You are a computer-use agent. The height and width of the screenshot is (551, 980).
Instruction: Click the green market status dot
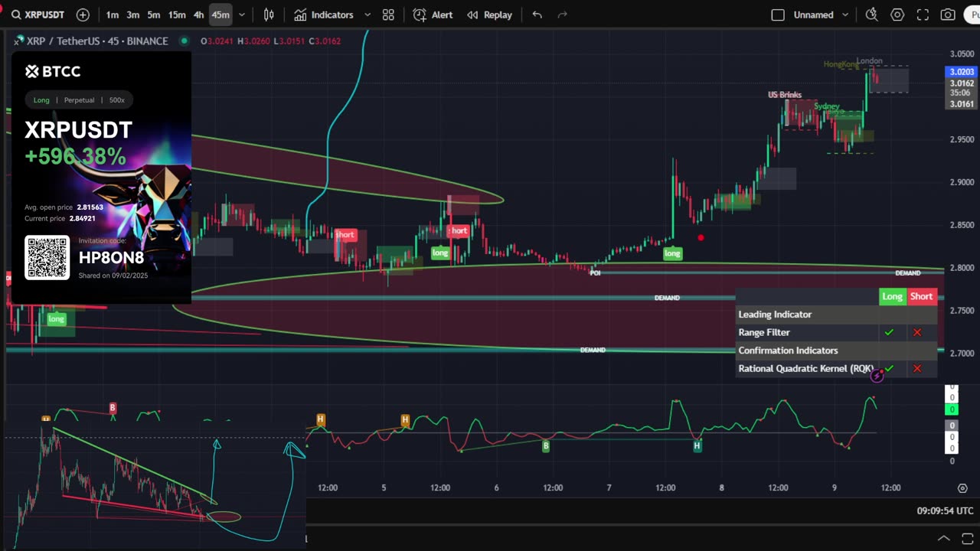coord(183,41)
